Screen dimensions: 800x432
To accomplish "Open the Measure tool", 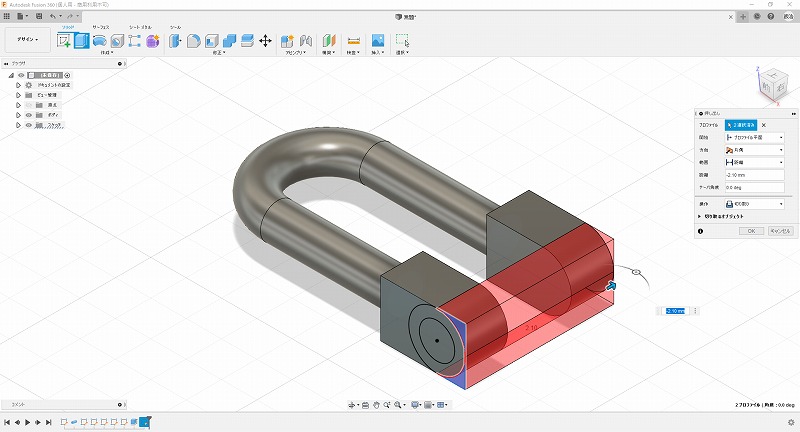I will tap(353, 41).
